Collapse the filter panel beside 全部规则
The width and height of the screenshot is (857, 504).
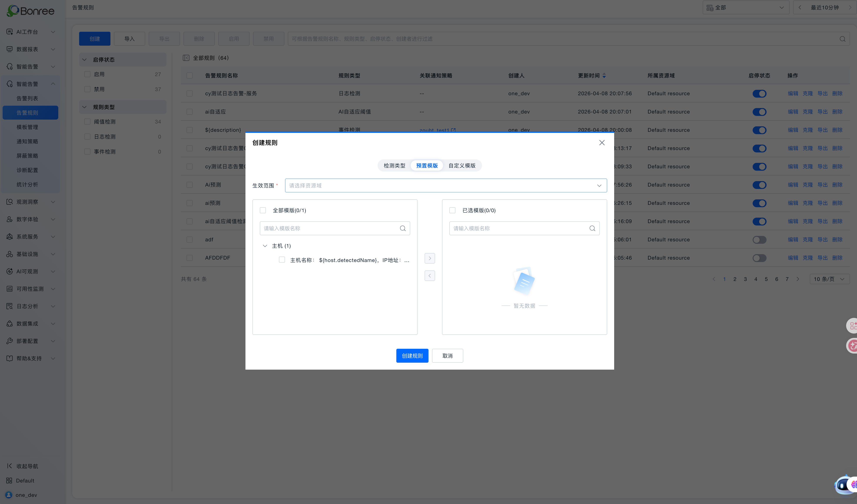pos(186,58)
